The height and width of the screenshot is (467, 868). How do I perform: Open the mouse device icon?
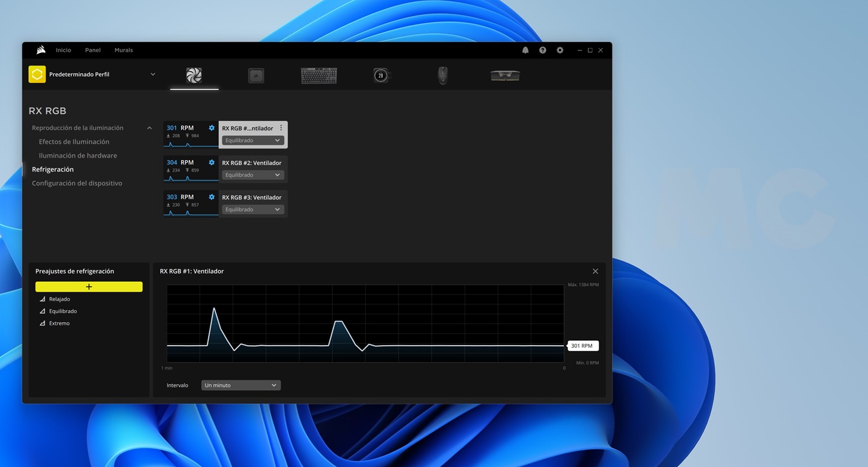442,75
